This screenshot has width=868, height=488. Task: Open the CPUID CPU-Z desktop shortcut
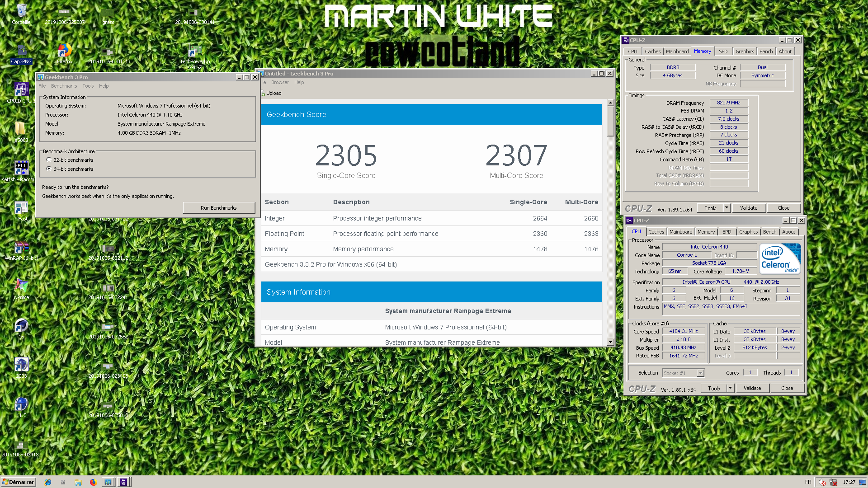point(20,93)
